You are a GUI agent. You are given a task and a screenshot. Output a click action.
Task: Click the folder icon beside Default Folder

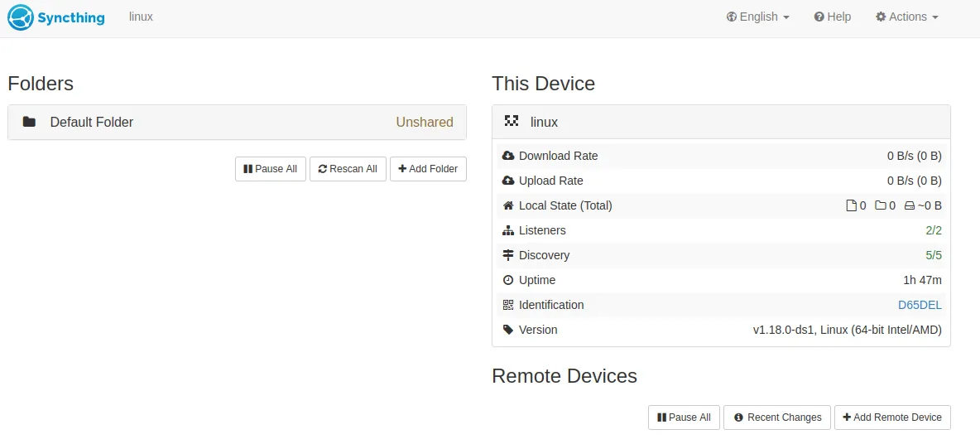point(30,123)
